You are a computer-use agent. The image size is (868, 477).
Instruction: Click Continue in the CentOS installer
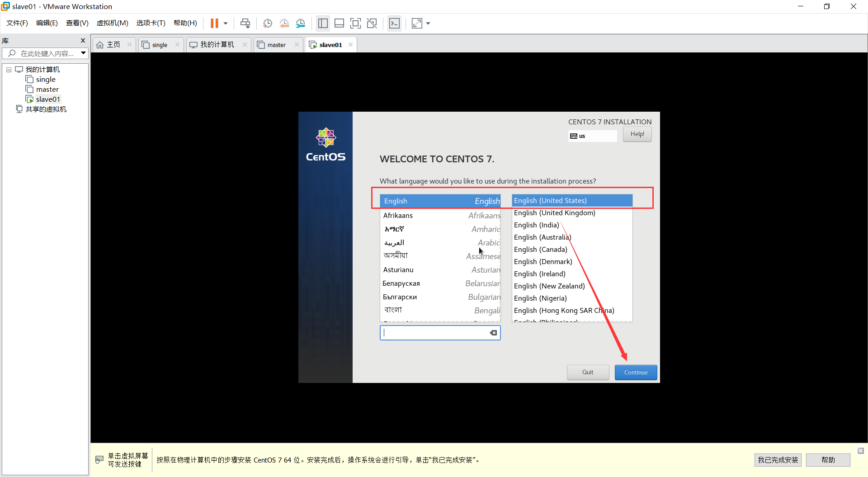(636, 372)
